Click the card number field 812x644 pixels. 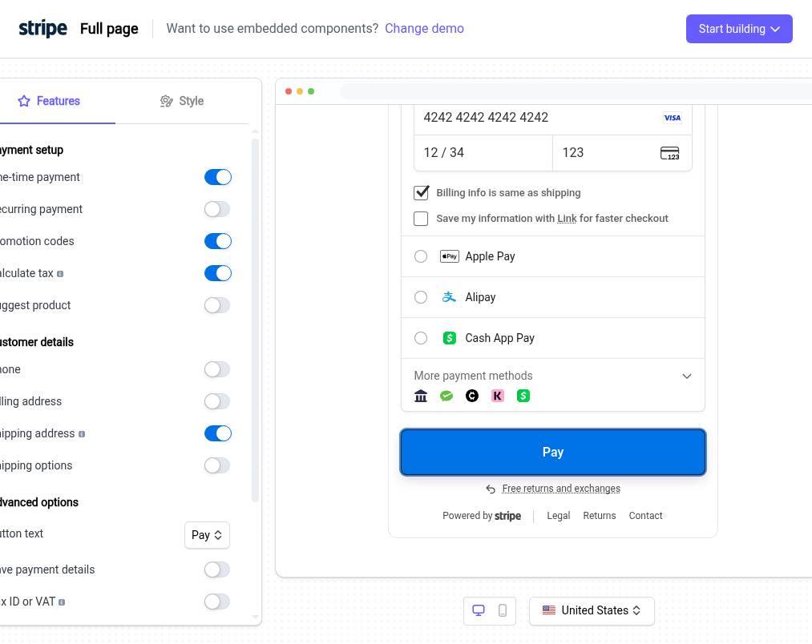[x=552, y=118]
